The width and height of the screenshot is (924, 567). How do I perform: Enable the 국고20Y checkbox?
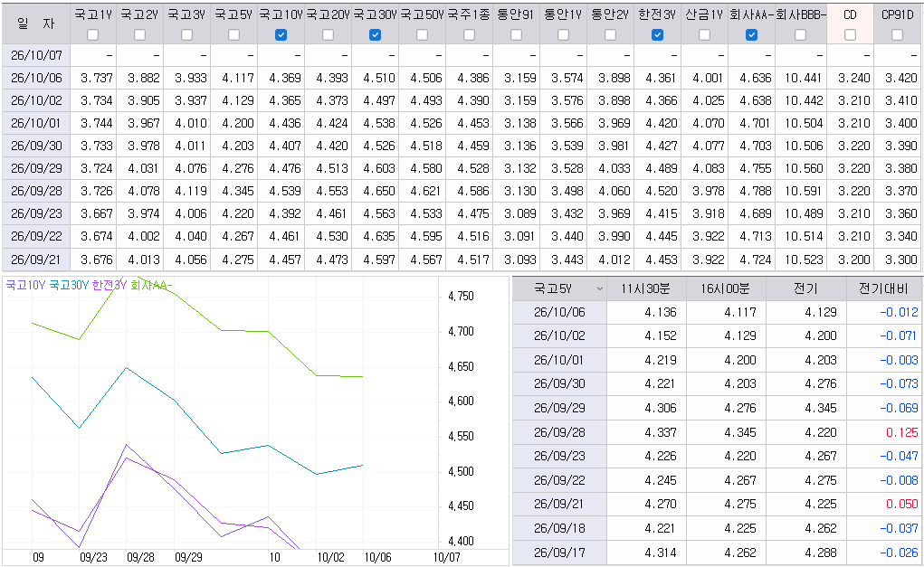(x=329, y=35)
